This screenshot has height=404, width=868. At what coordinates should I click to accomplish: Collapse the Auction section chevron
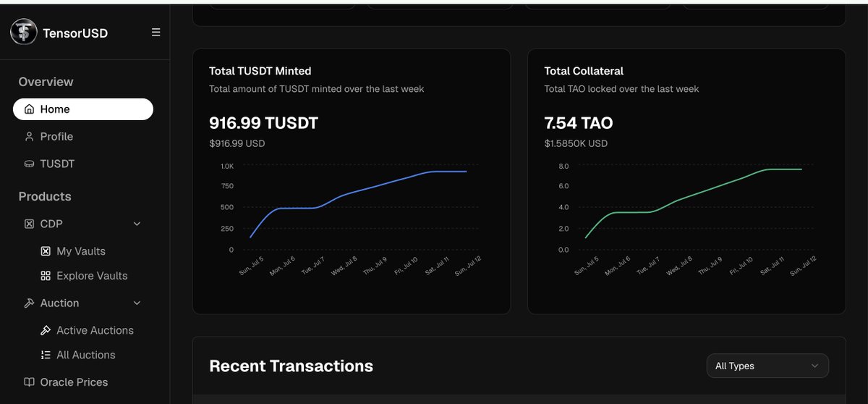[x=137, y=303]
